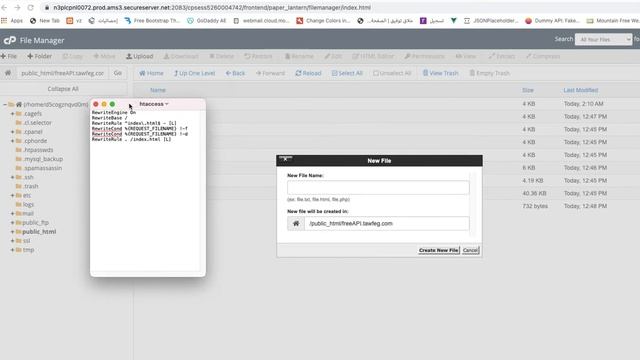Viewport: 640px width, 360px height.
Task: Click the Forward navigation button
Action: 270,73
